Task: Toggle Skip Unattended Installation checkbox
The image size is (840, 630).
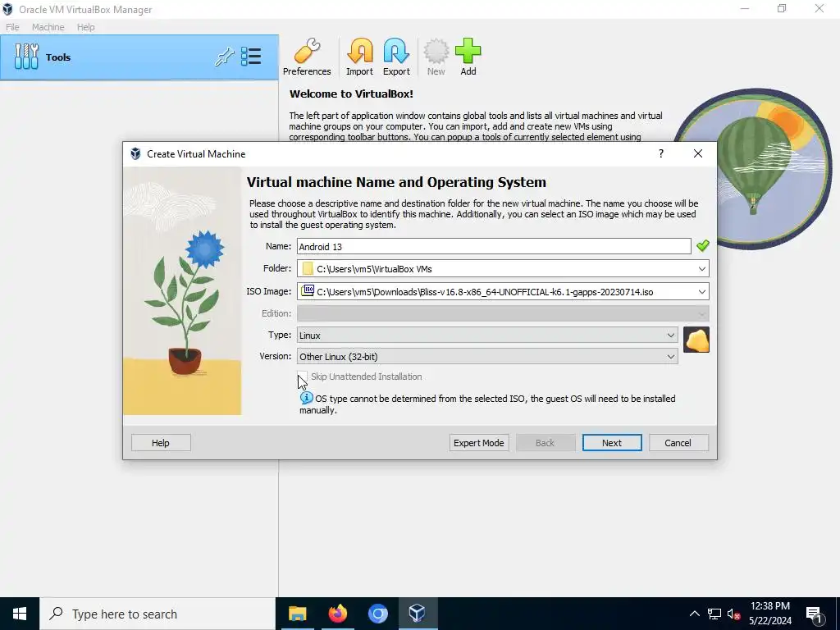Action: point(302,376)
